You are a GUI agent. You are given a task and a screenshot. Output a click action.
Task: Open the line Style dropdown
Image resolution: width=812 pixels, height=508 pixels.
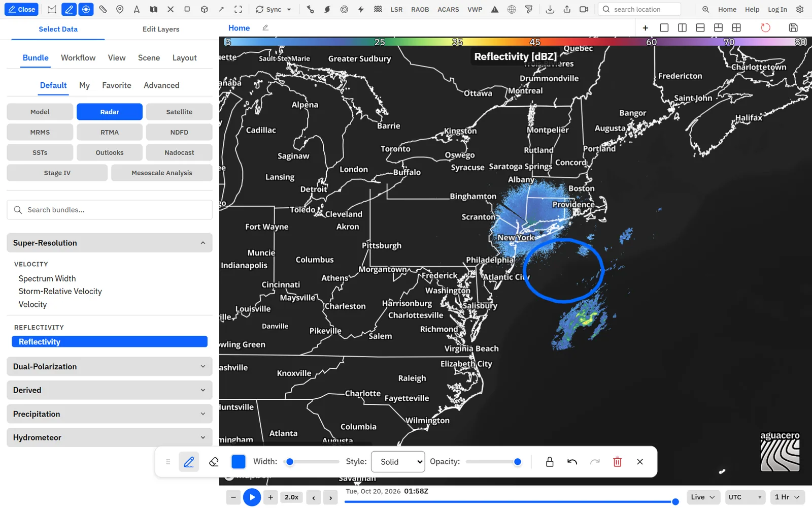[398, 462]
